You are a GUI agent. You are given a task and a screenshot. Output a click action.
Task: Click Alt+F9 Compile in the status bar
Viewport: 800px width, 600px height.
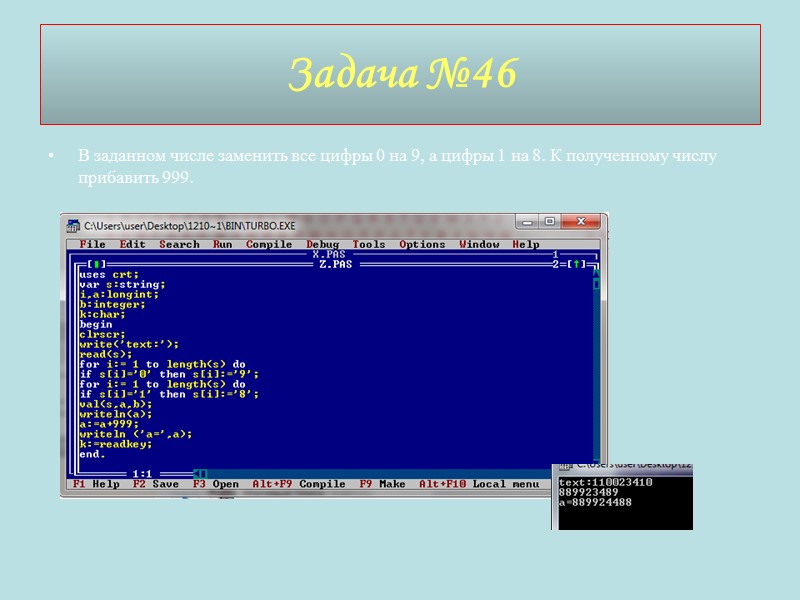pos(299,484)
